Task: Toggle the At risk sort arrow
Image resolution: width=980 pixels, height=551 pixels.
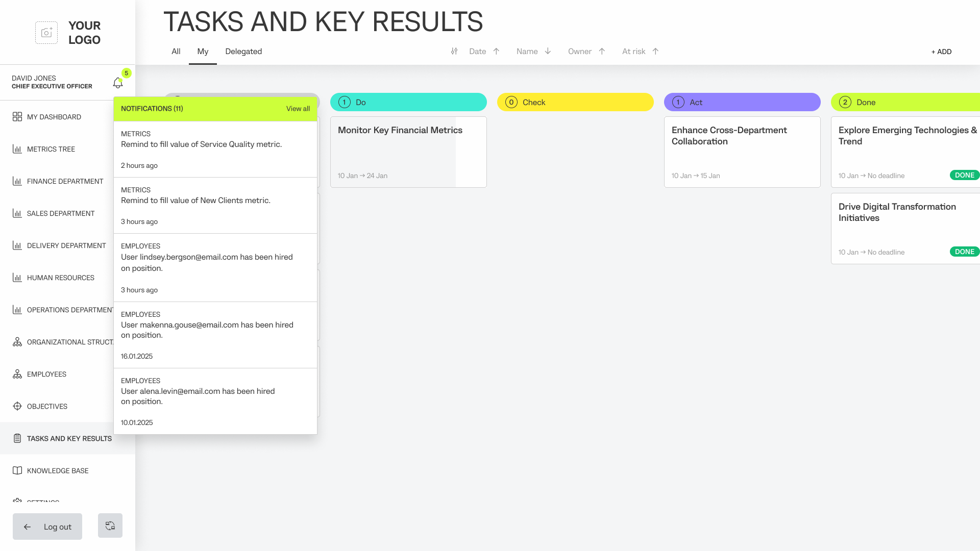Action: click(x=655, y=51)
